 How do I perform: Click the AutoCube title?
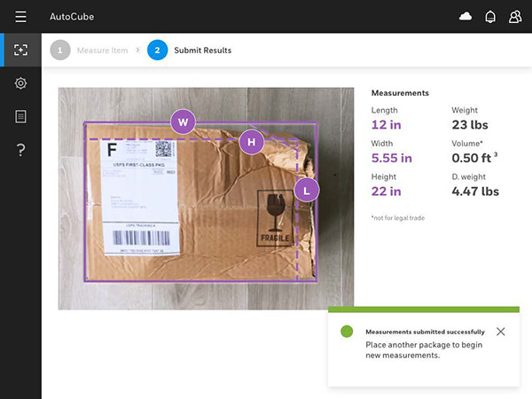[72, 17]
